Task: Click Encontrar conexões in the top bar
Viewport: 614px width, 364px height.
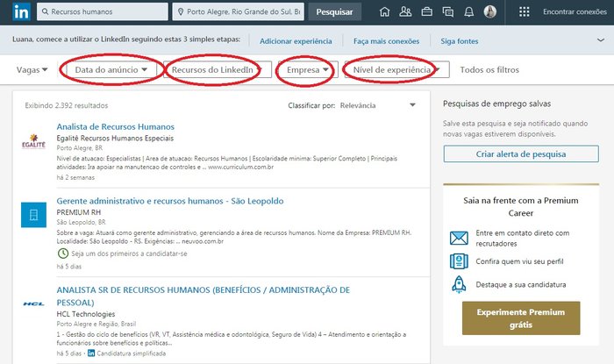Action: (575, 11)
